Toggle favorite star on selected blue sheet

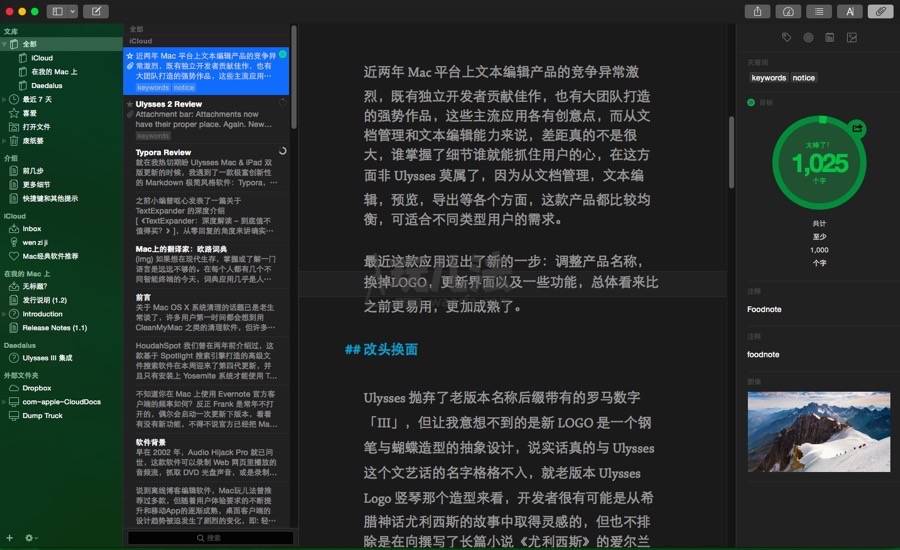tap(130, 56)
